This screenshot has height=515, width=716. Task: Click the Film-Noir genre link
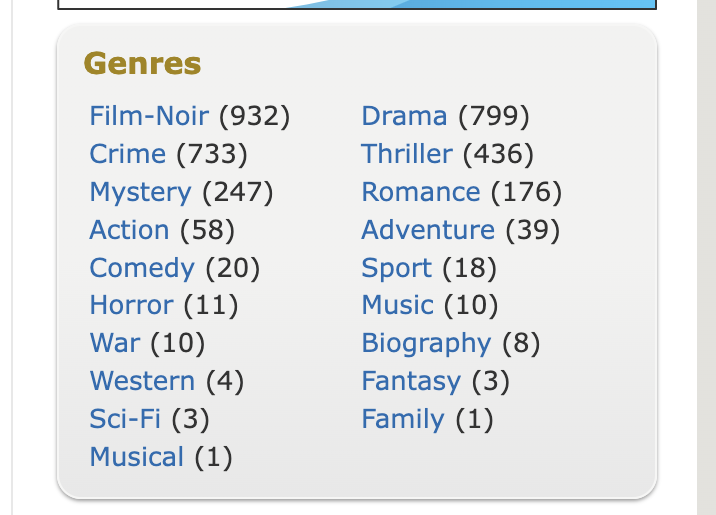click(x=149, y=116)
